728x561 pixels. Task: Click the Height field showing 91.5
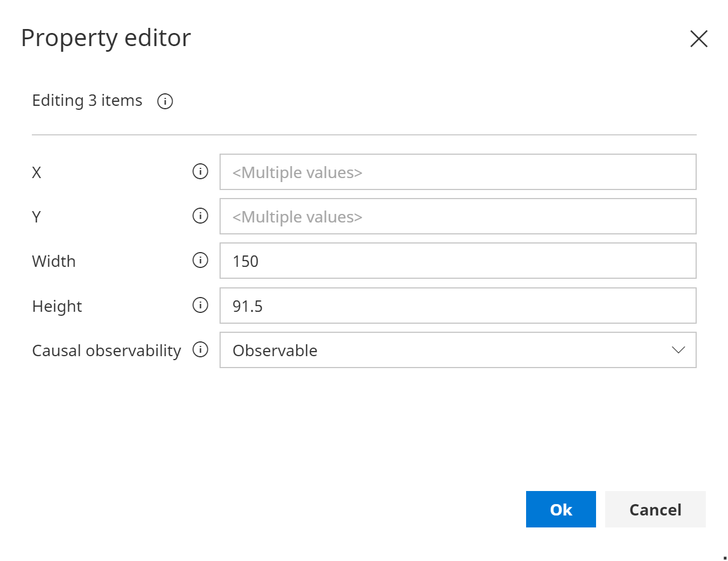click(x=457, y=306)
